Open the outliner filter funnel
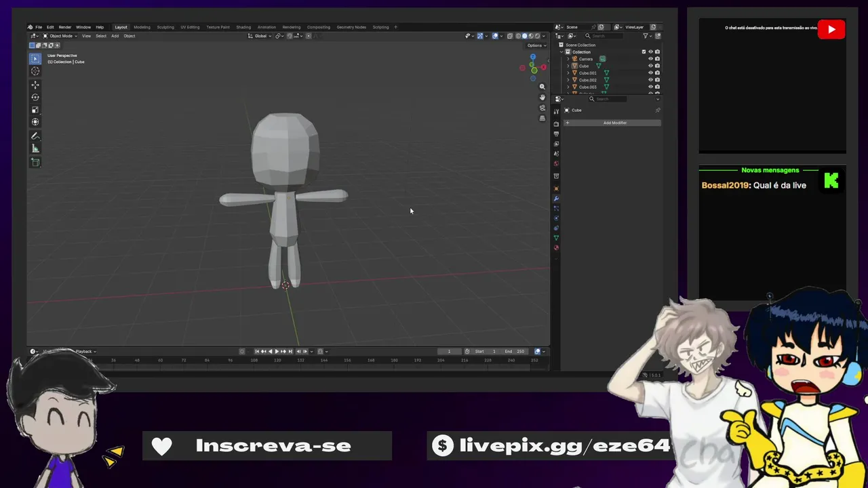The width and height of the screenshot is (868, 488). (x=645, y=36)
